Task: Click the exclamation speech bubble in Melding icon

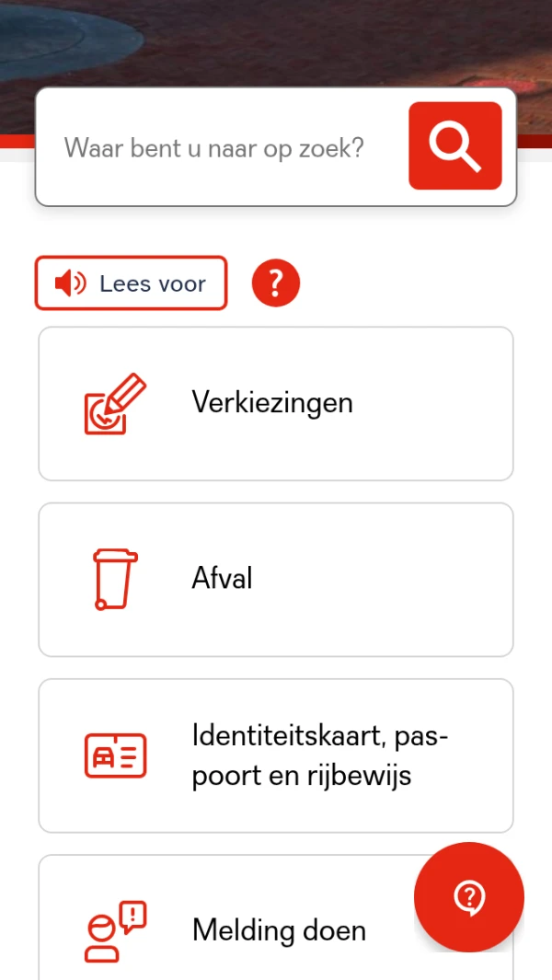Action: click(x=134, y=916)
